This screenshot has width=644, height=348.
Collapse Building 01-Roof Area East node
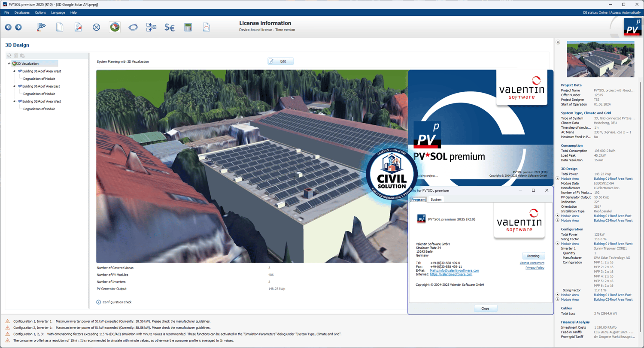tap(14, 86)
